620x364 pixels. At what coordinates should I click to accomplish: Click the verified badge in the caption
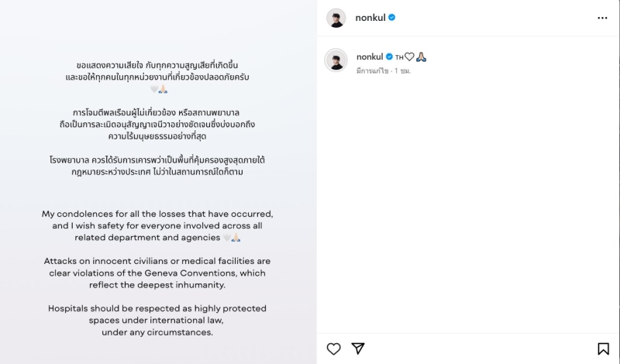click(389, 57)
